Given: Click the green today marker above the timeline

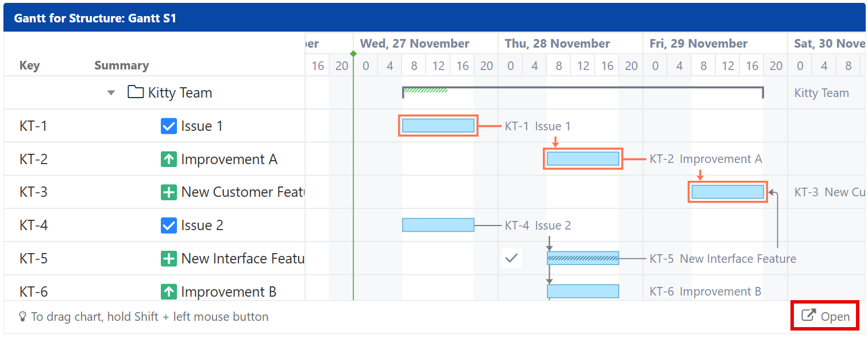Looking at the screenshot, I should click(x=353, y=53).
